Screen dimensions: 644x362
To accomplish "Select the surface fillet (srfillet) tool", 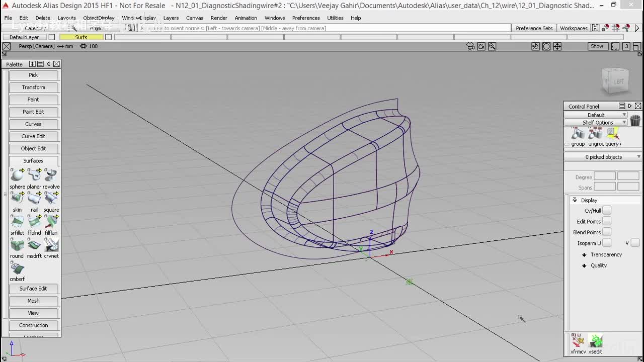I will click(17, 221).
